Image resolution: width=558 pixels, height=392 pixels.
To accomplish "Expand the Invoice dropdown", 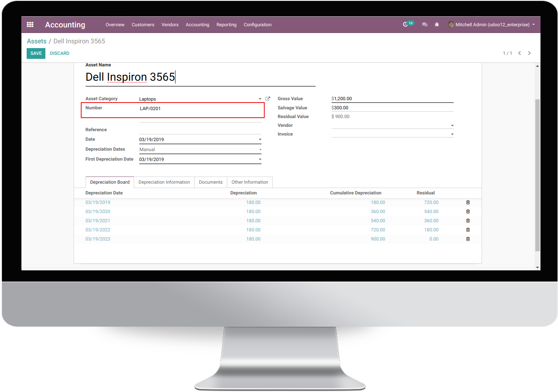I will (452, 134).
